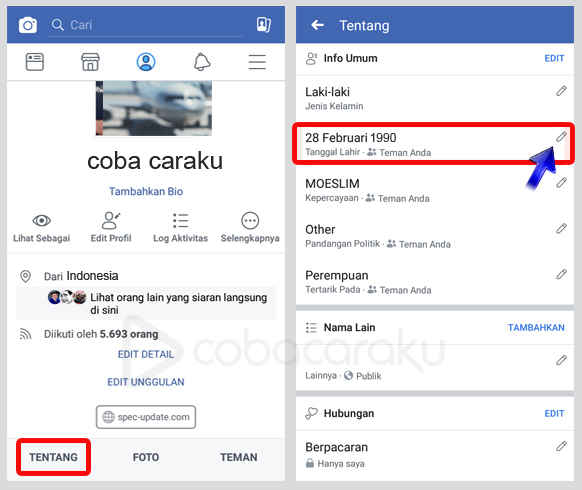Screen dimensions: 582x490
Task: Open the camera icon in the header
Action: click(x=28, y=25)
